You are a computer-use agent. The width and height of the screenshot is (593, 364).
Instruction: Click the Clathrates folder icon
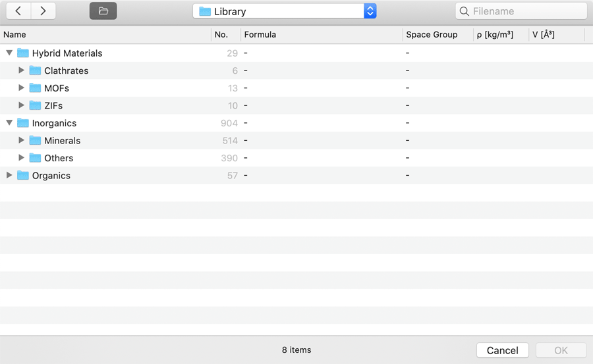(36, 70)
